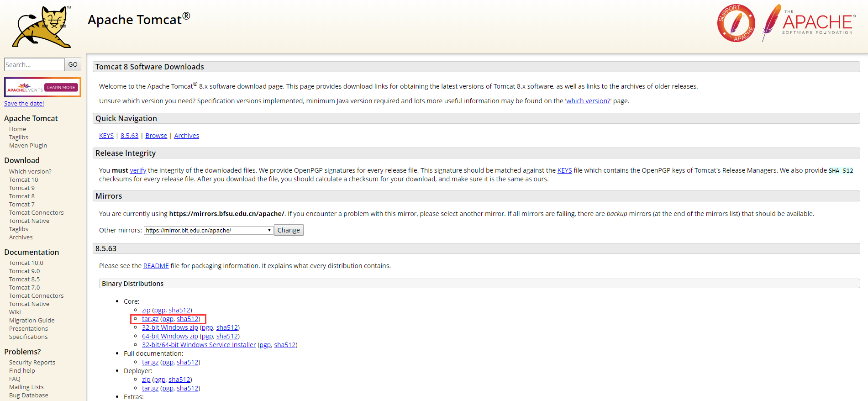
Task: Download the Core tar.gz distribution
Action: (150, 319)
